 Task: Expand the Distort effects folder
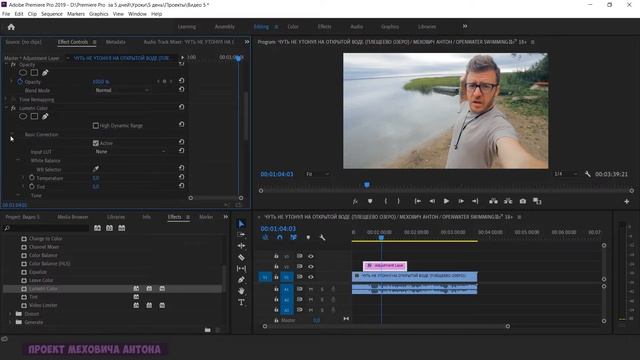tap(10, 313)
